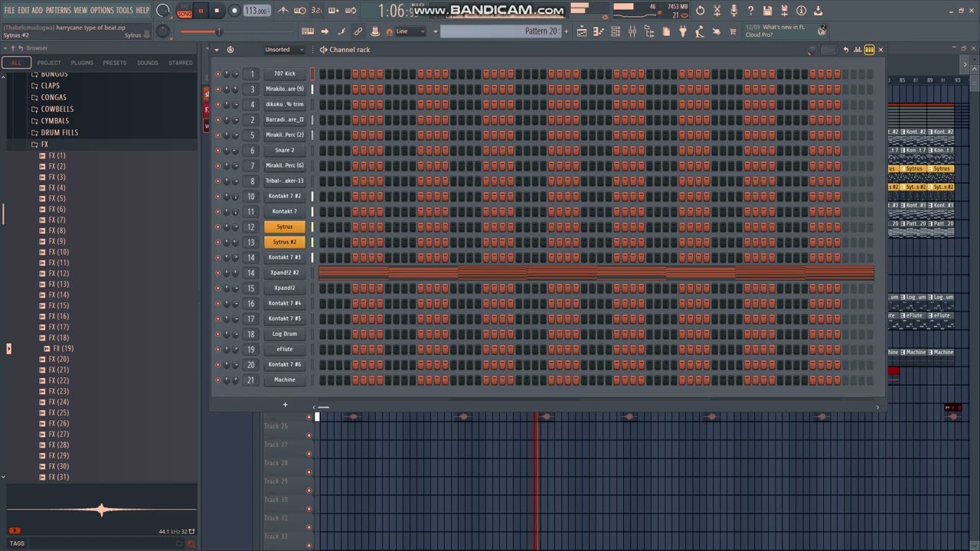Click the microphone recording icon
980x551 pixels.
tap(733, 11)
